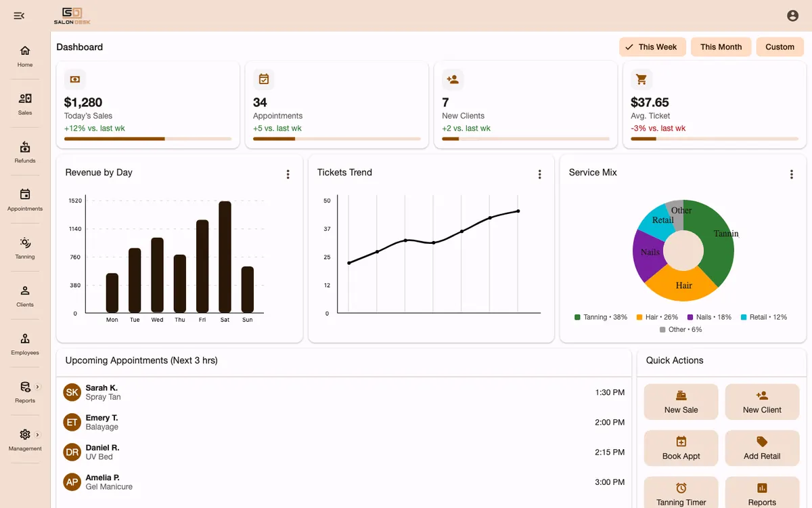Choose the Custom date range filter

click(780, 47)
